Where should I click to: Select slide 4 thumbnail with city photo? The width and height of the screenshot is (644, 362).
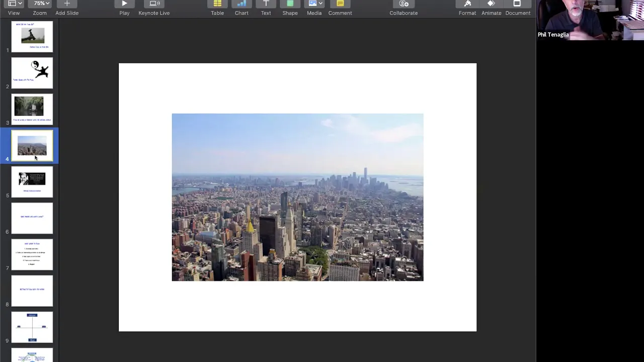coord(32,145)
